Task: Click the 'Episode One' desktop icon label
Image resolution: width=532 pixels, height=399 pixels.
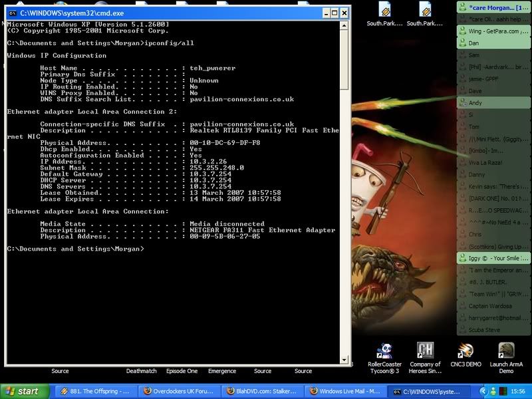Action: pyautogui.click(x=182, y=371)
